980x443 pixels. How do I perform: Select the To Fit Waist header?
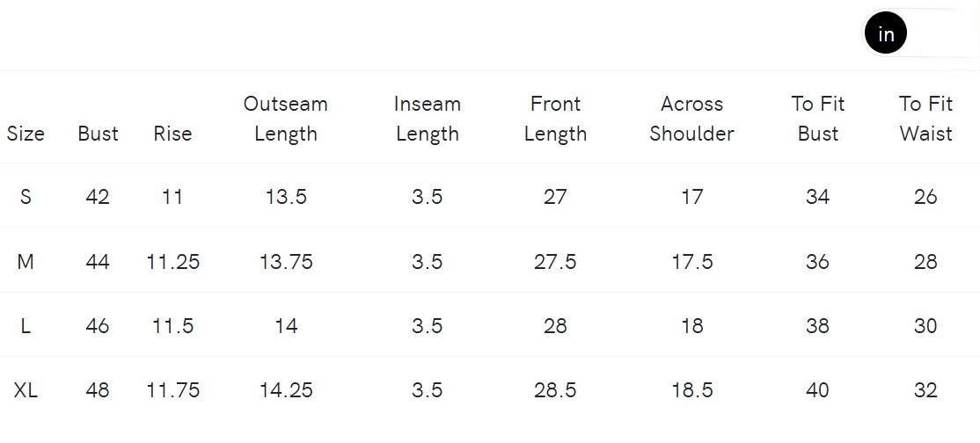click(x=925, y=119)
